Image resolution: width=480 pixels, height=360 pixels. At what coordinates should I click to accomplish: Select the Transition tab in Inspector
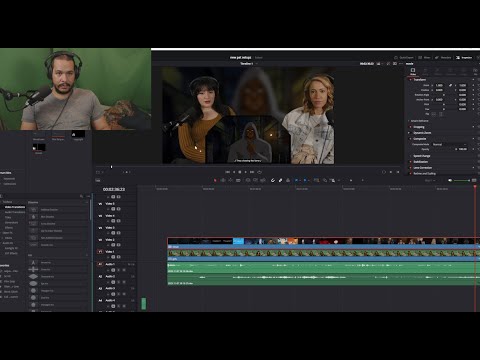[x=450, y=71]
